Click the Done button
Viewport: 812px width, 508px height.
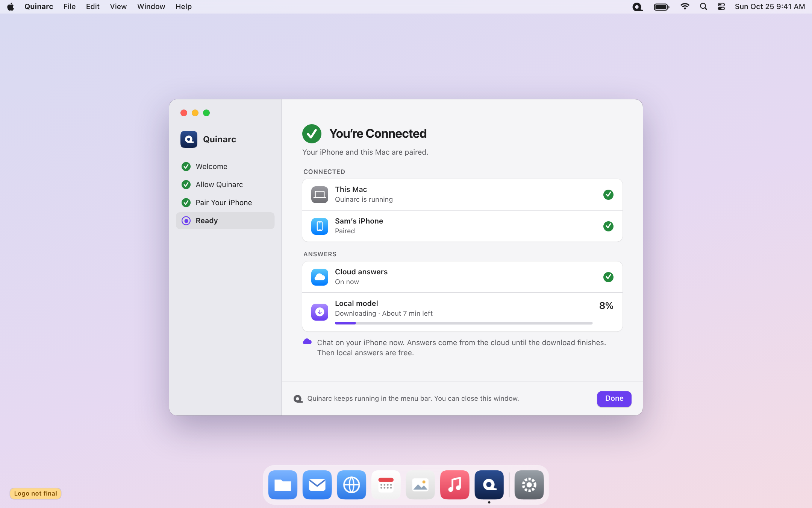point(614,399)
